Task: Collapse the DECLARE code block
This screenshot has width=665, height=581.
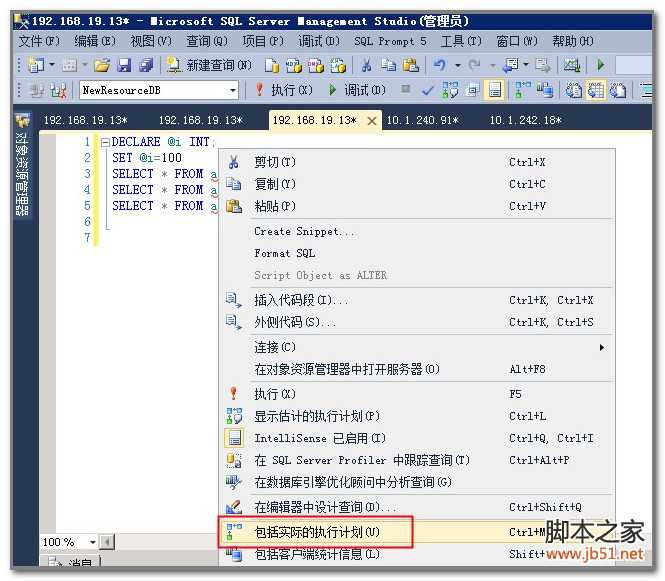Action: tap(105, 142)
